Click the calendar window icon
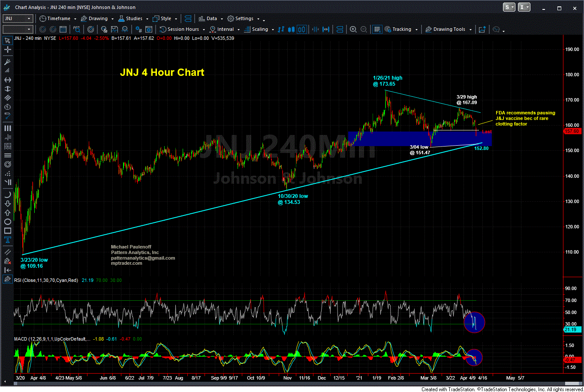 (63, 29)
